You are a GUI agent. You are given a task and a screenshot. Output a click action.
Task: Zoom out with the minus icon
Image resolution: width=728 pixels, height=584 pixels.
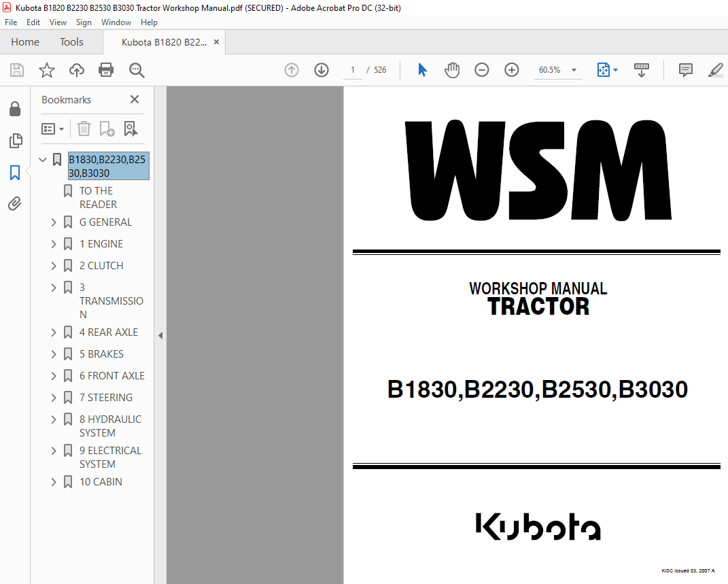pos(481,70)
